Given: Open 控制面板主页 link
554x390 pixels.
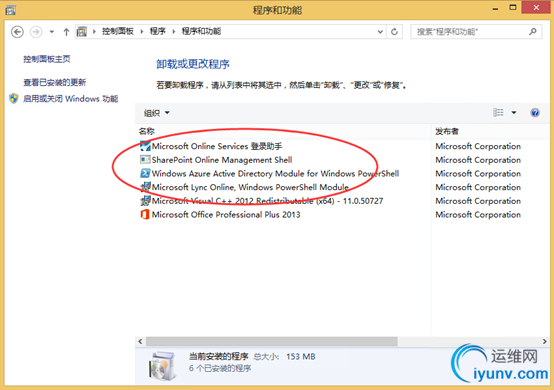Looking at the screenshot, I should [x=47, y=59].
